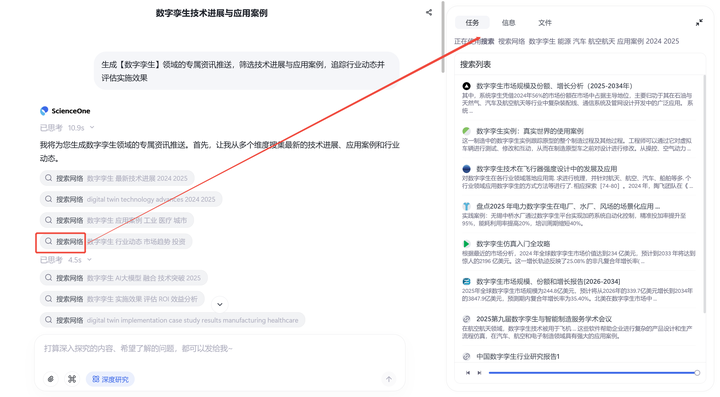Open result 盘点2025年电力数字孪生

point(568,206)
